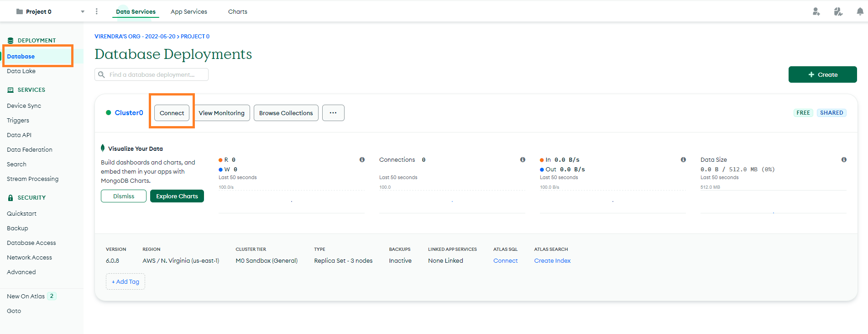Click the info icon beside Connections chart
The width and height of the screenshot is (868, 334).
coord(523,159)
